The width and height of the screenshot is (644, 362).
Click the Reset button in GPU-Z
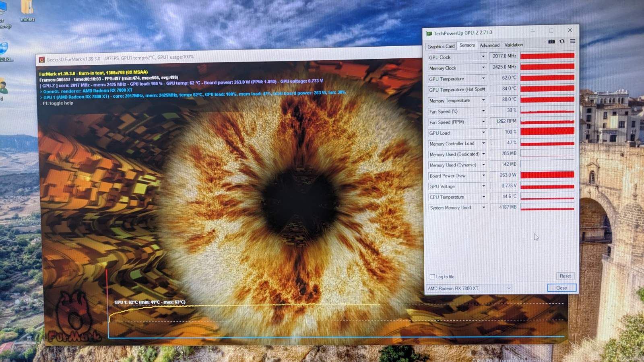[x=565, y=276]
